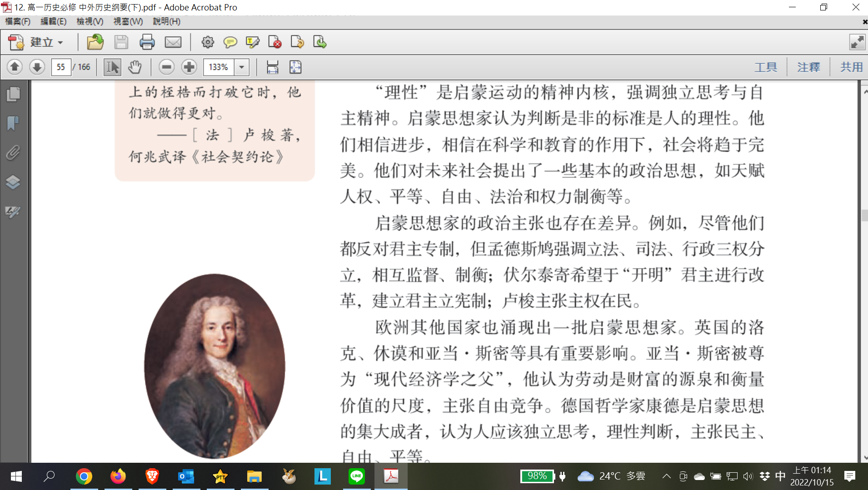Open the 說明(H) menu
868x490 pixels.
coord(166,21)
